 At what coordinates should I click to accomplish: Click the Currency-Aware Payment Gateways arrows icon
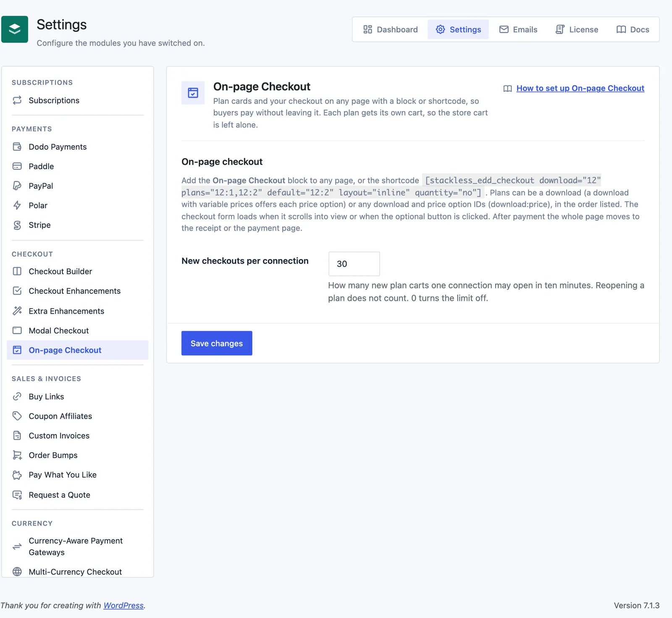17,547
